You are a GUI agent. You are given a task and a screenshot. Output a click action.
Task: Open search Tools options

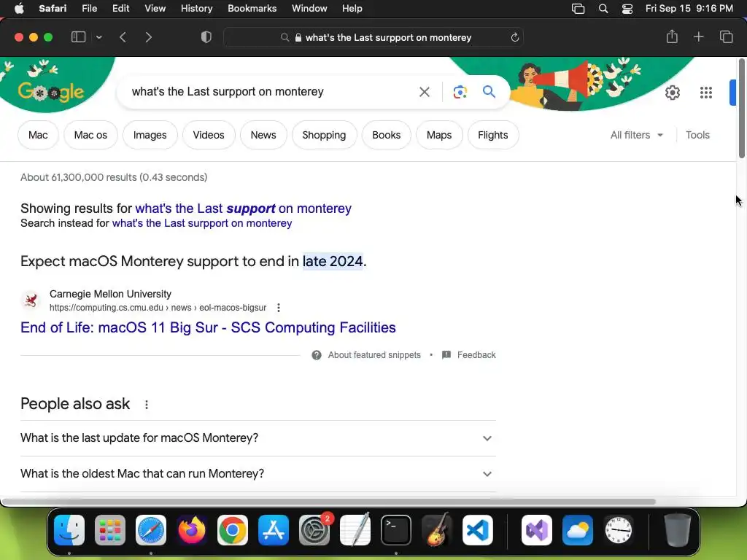click(697, 135)
